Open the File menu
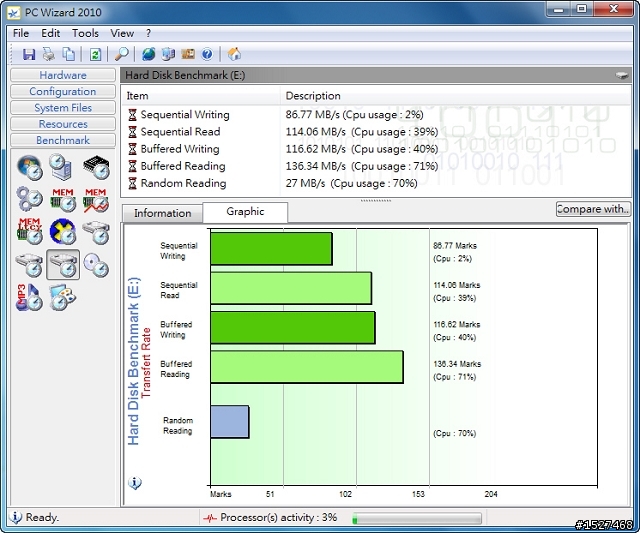The image size is (640, 533). point(21,33)
